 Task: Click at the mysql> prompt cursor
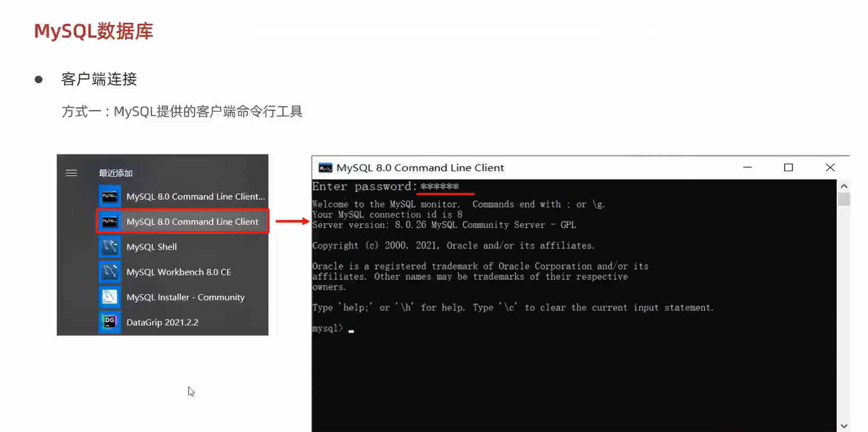pyautogui.click(x=351, y=330)
